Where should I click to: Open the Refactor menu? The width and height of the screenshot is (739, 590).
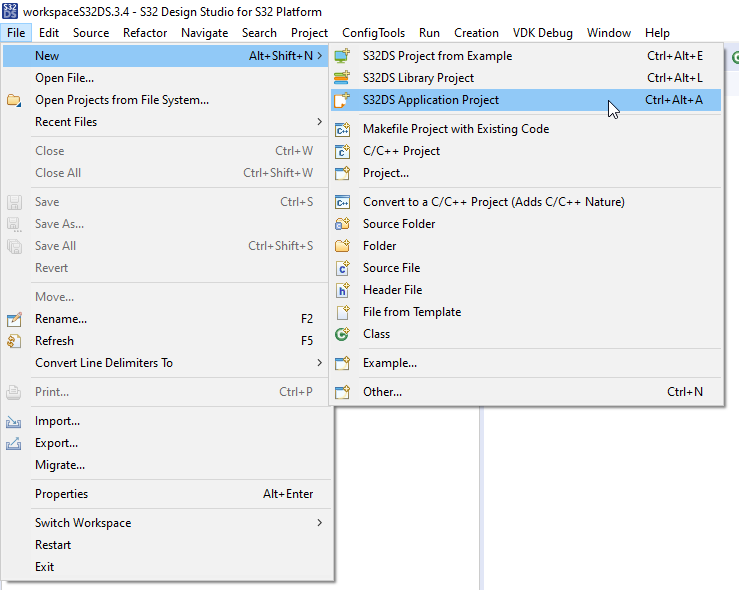(x=145, y=33)
